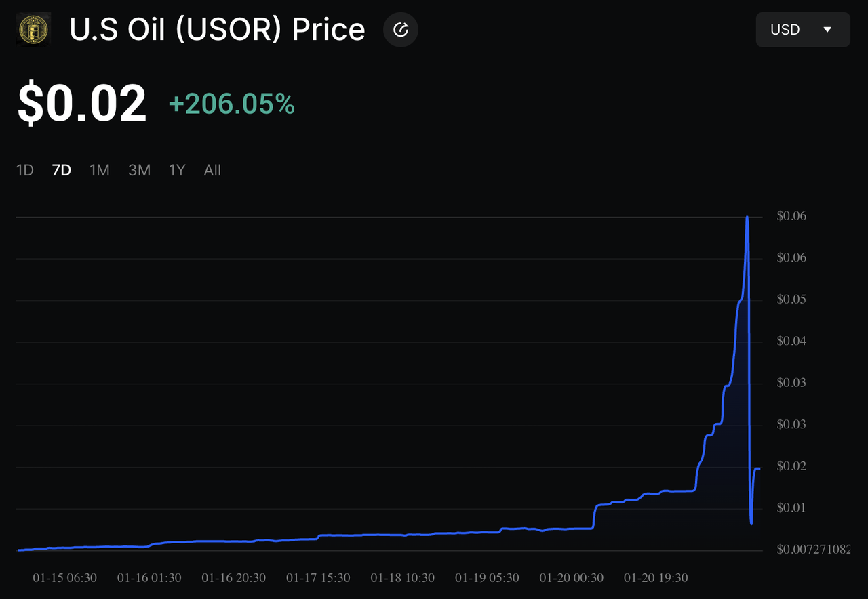Screen dimensions: 868x599
Task: Click the 01-20 19:30 axis label
Action: (x=656, y=578)
